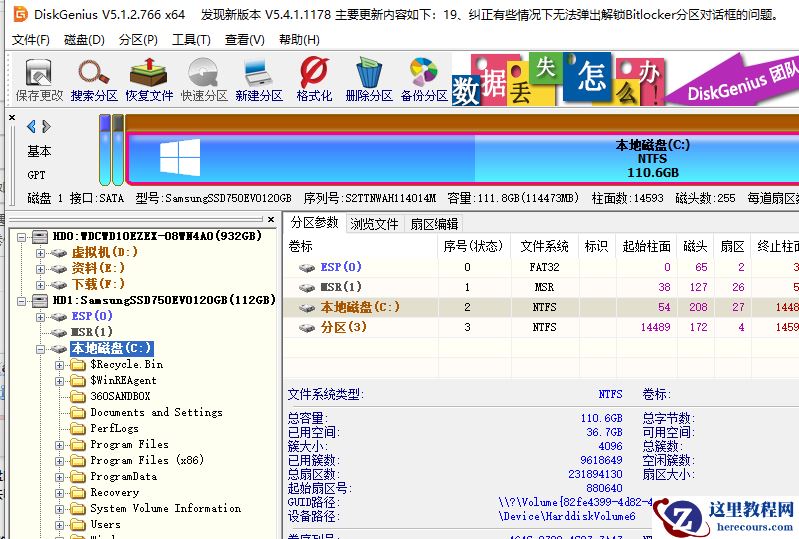Create New Partition (新建分区) icon
799x539 pixels.
[x=259, y=79]
